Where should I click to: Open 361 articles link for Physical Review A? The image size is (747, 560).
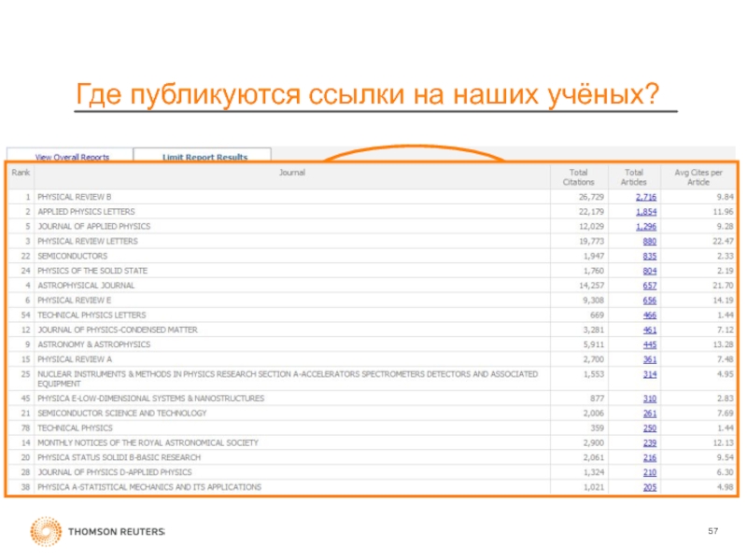point(649,359)
